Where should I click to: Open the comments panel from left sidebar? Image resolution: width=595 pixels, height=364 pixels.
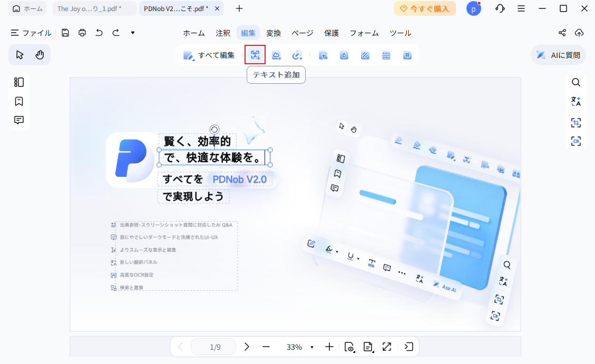point(19,120)
